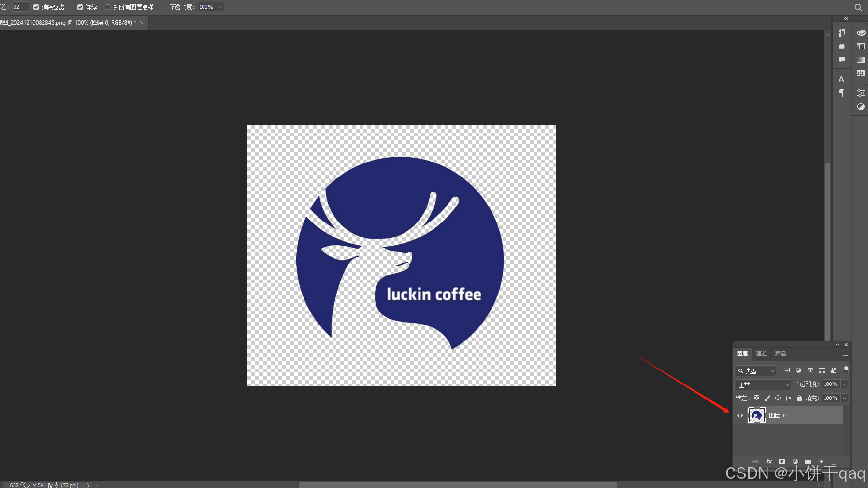Close the document tab

click(142, 23)
